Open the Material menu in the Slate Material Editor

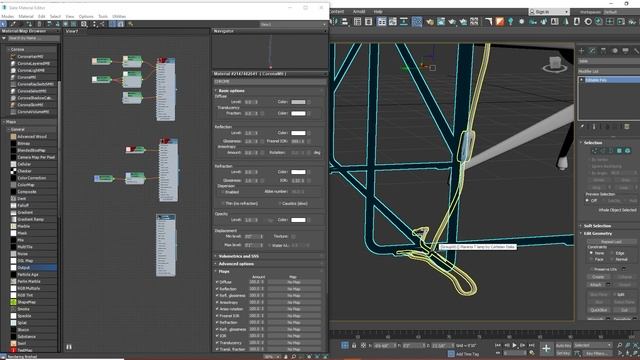tap(26, 16)
